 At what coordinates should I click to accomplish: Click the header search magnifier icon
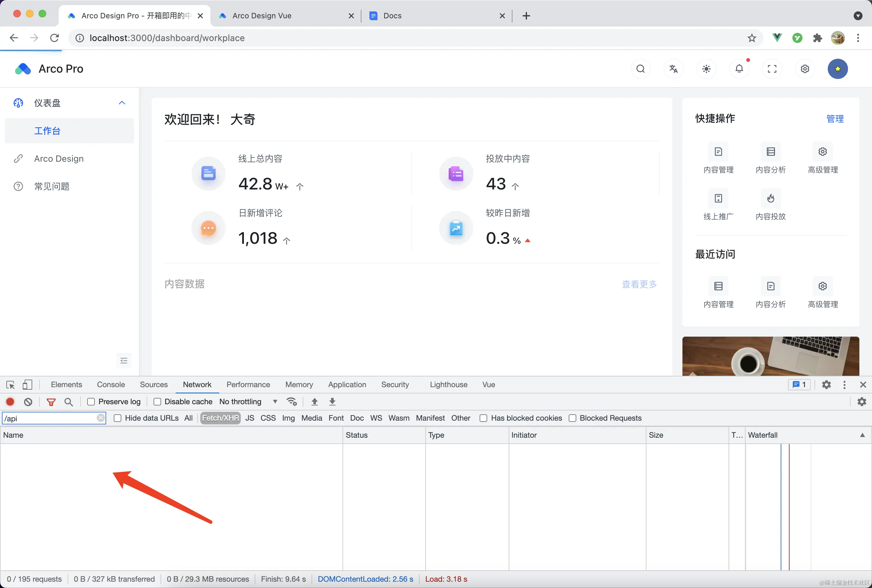(x=640, y=69)
